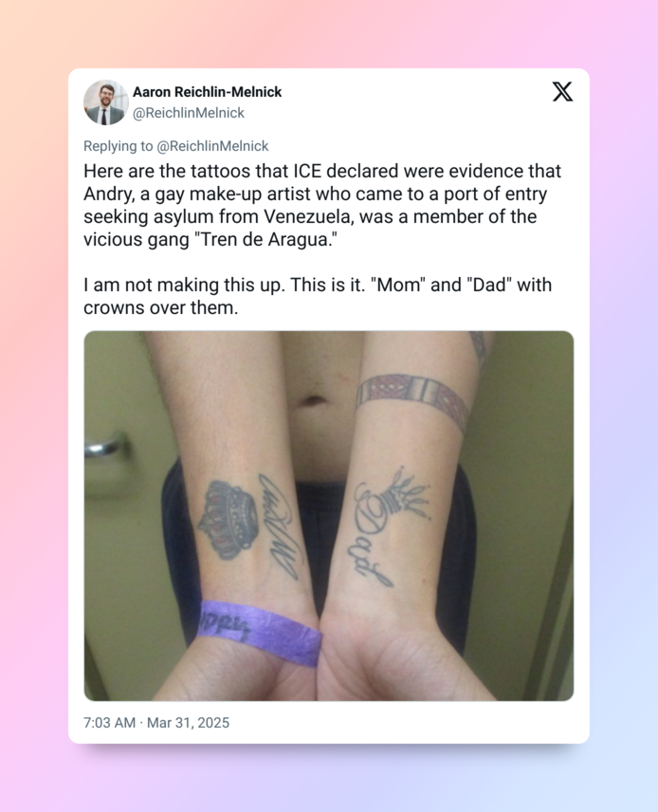This screenshot has height=812, width=658.
Task: Click the Aaron Reichlin-Melnick display name
Action: 207,92
